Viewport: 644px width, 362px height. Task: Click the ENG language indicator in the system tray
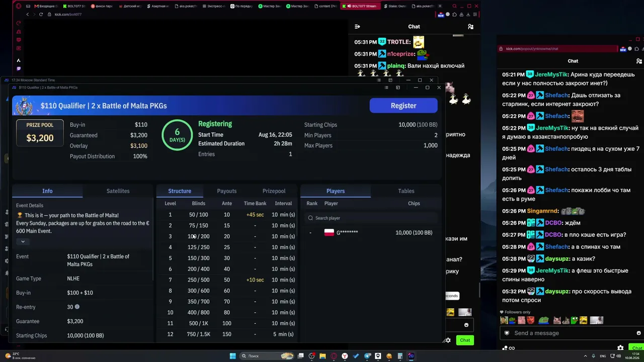click(x=603, y=356)
